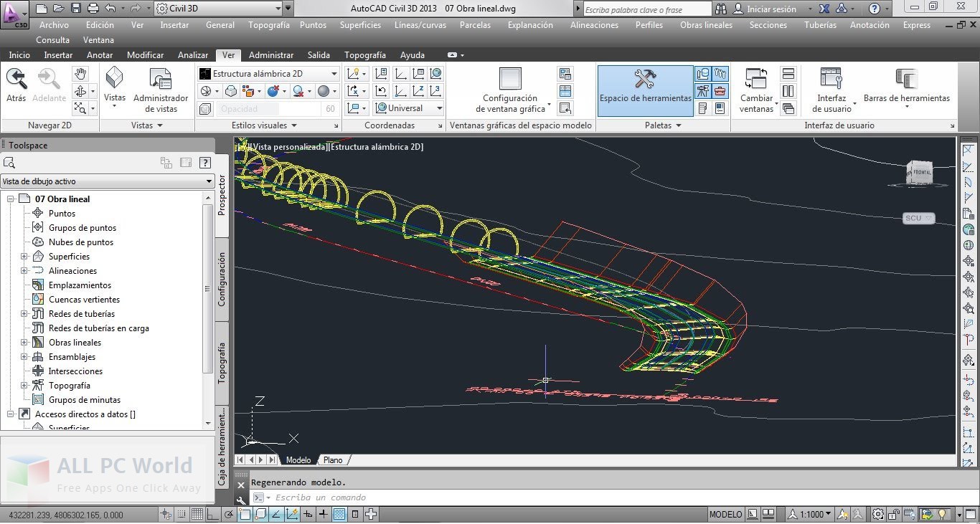The width and height of the screenshot is (980, 524).
Task: Click the Cambiar ventanas icon
Action: pos(756,79)
